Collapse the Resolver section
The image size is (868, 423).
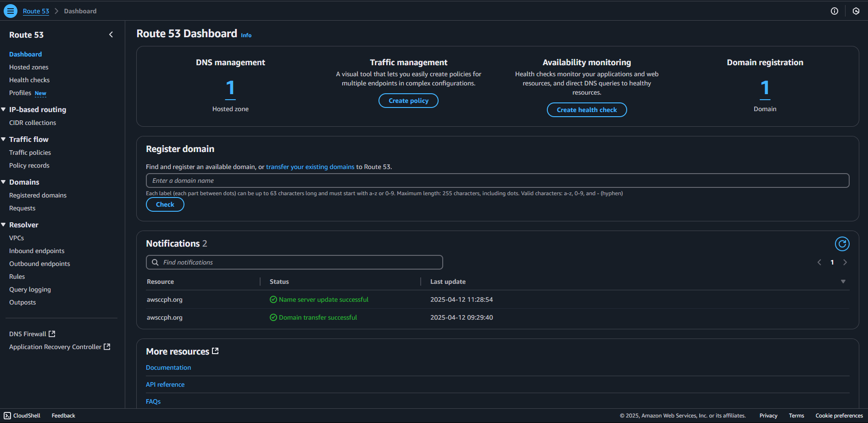coord(3,225)
